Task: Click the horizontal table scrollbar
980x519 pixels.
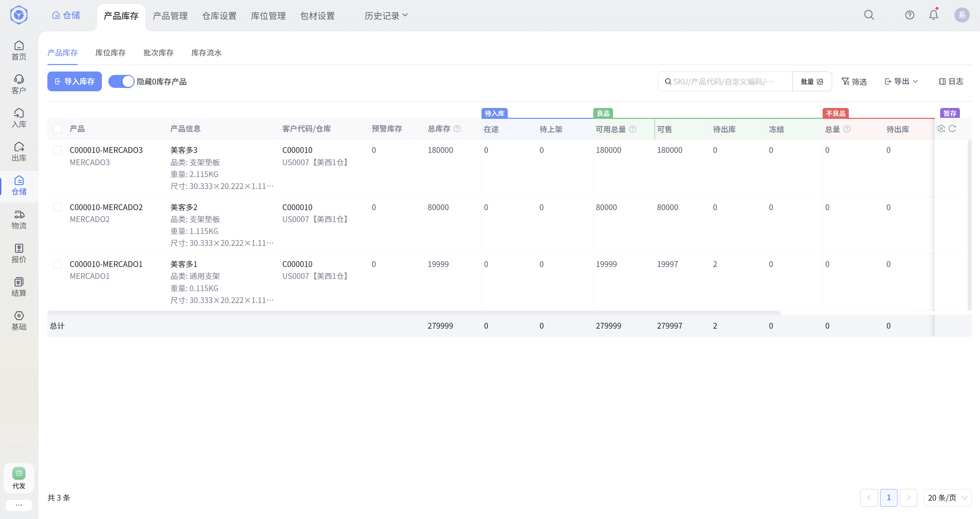Action: tap(414, 313)
